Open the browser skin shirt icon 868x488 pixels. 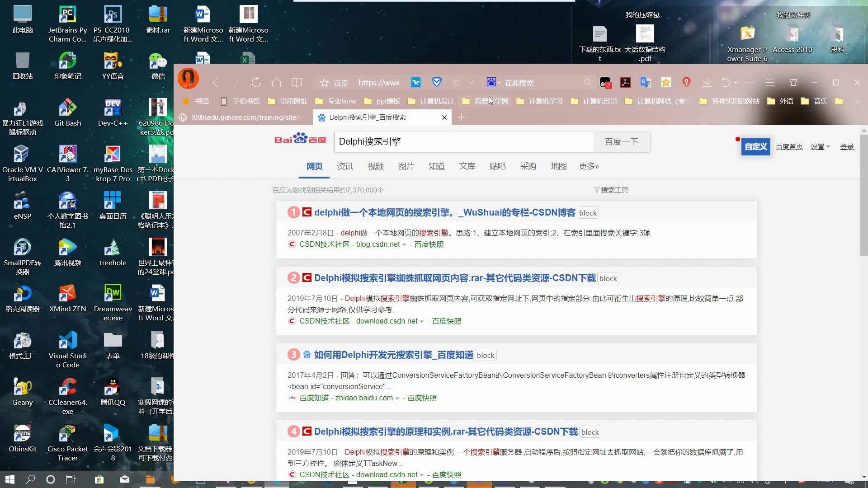(793, 82)
